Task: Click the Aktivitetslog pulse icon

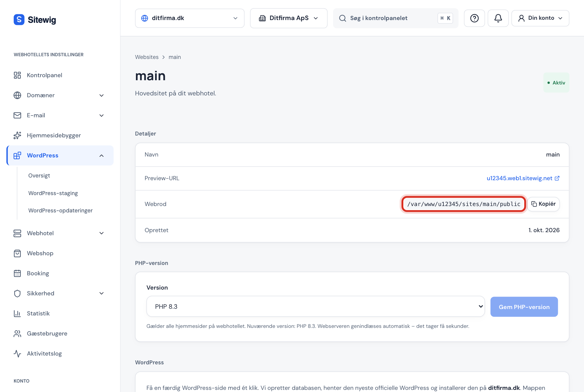Action: coord(17,353)
